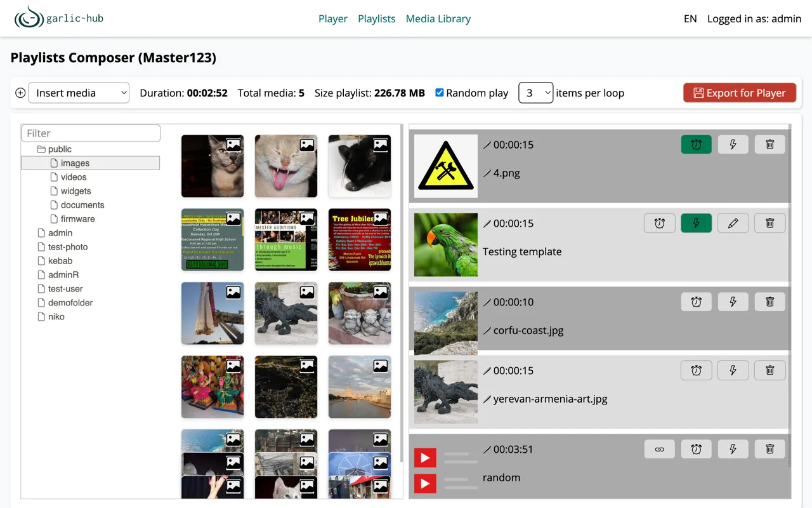The width and height of the screenshot is (812, 508).
Task: Click the lightning trigger button for 4.png
Action: (733, 144)
